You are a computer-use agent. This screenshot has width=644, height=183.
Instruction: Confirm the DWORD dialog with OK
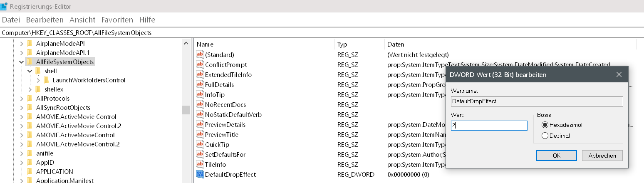tap(556, 156)
